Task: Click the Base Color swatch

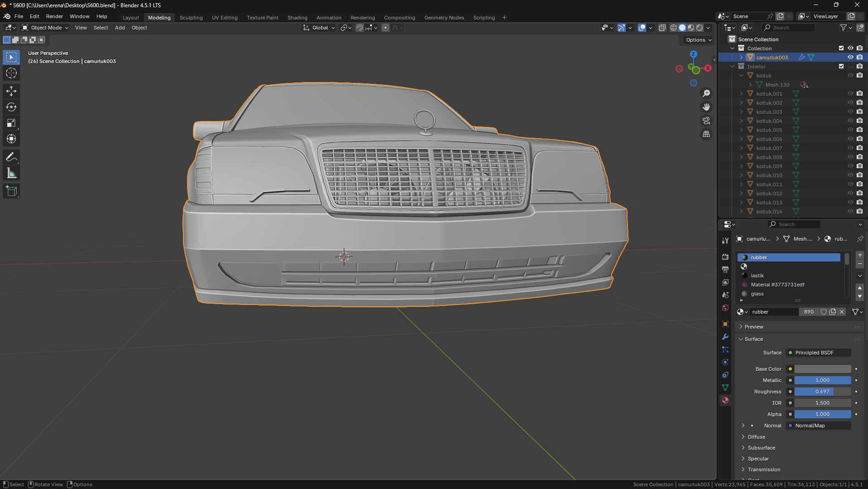Action: 822,369
